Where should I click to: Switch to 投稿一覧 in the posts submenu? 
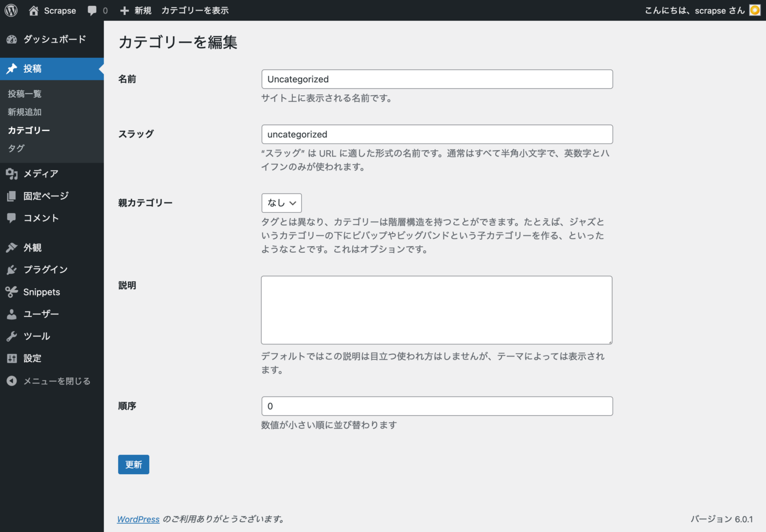24,93
